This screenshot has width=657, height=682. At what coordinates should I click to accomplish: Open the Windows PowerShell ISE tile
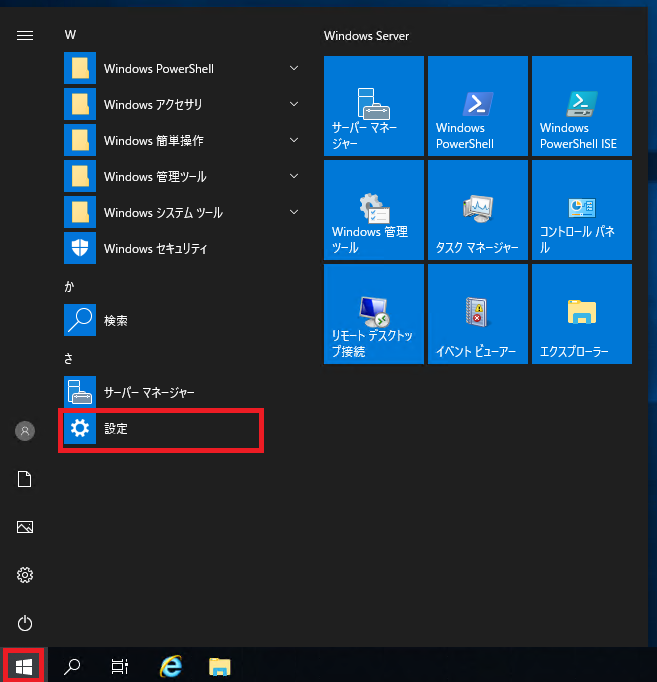(x=581, y=106)
